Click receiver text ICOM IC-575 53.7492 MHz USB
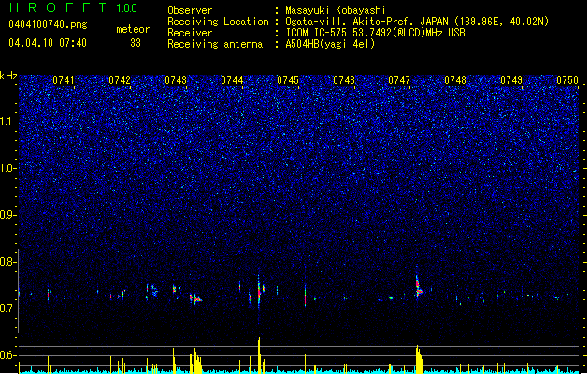The image size is (588, 374). tap(375, 33)
